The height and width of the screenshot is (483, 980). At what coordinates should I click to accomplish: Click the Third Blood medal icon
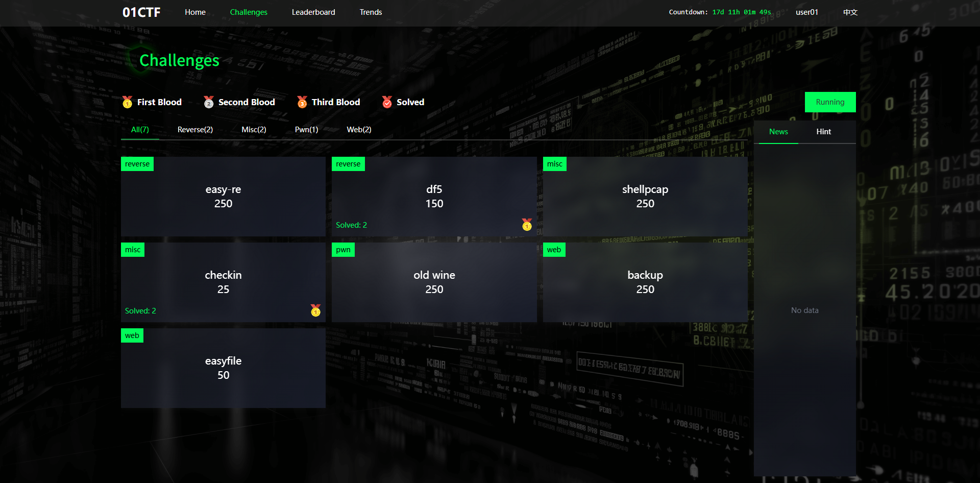click(x=302, y=102)
